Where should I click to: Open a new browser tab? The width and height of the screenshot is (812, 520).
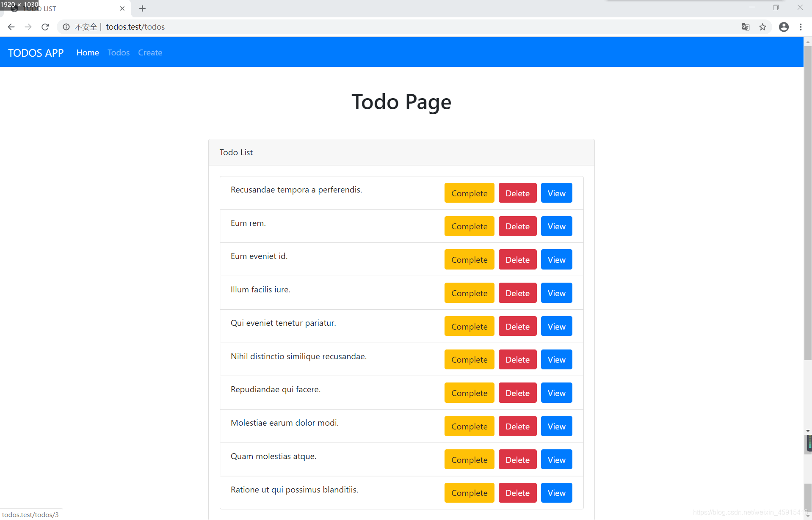click(142, 8)
